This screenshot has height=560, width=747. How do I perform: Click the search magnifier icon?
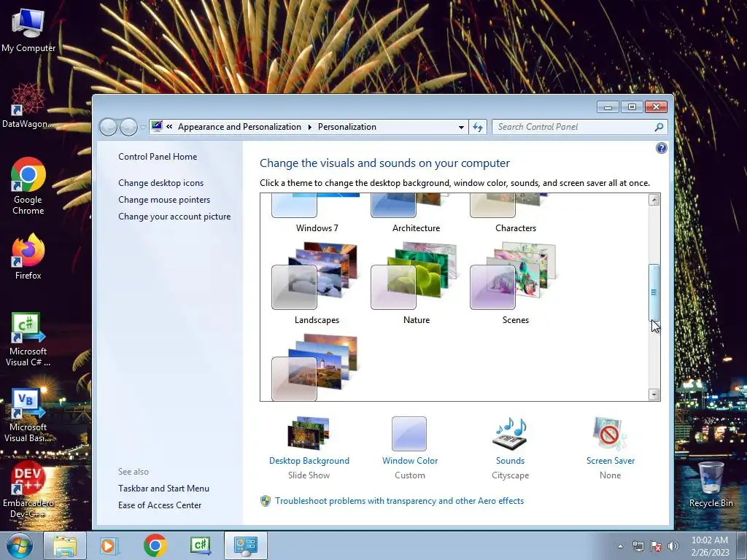pyautogui.click(x=659, y=127)
